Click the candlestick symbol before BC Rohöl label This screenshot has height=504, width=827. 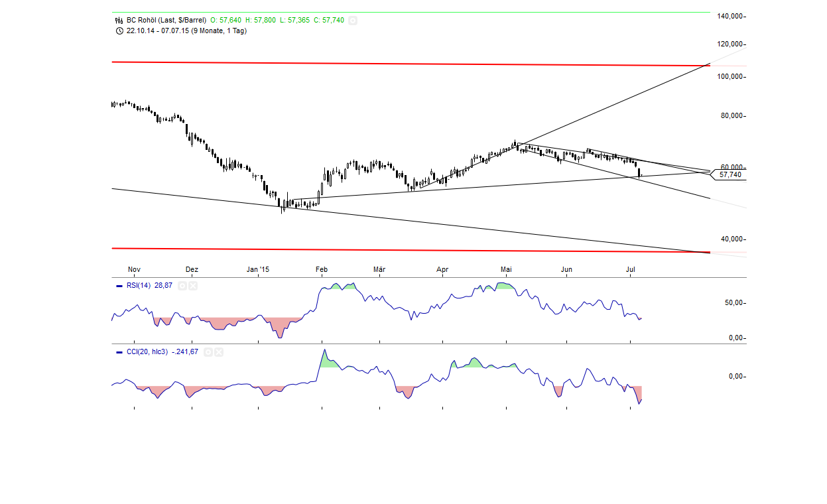[118, 20]
